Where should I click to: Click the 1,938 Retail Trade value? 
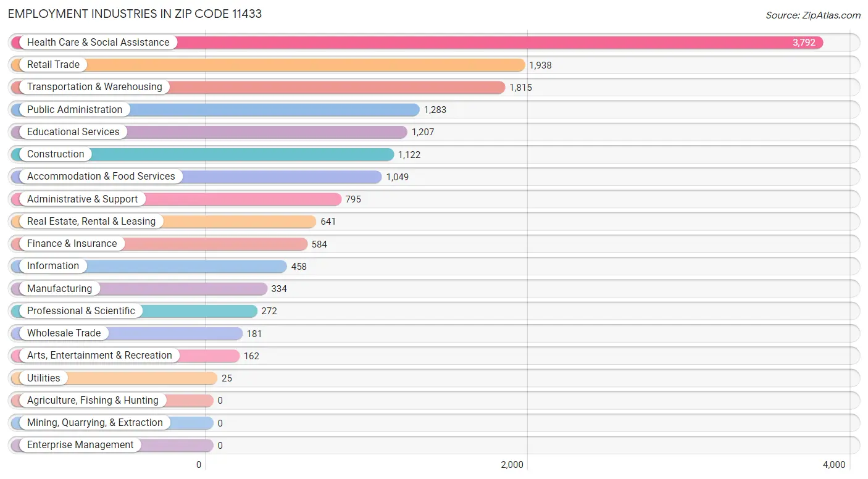540,65
